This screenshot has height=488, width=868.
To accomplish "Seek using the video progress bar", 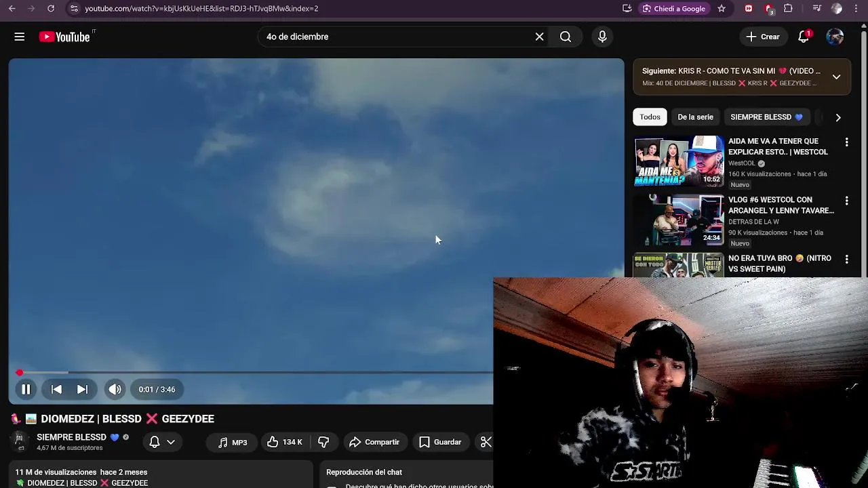I will click(x=254, y=372).
